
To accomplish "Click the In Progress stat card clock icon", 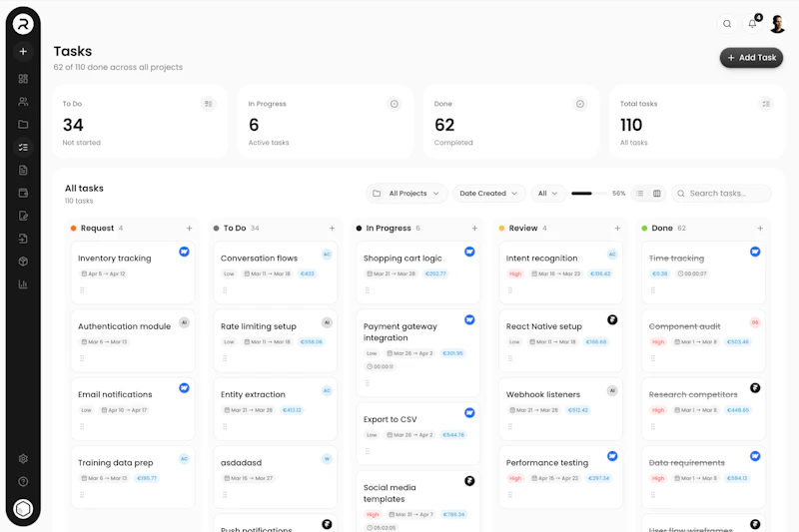I will tap(394, 104).
